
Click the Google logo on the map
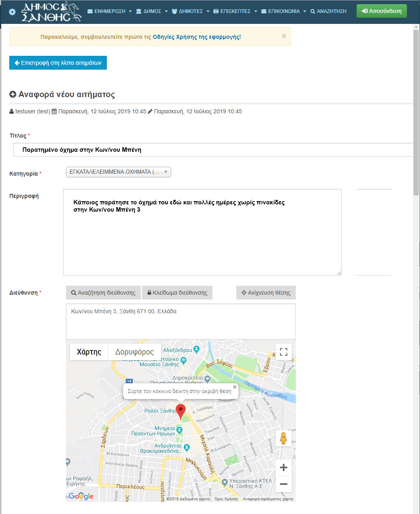81,496
